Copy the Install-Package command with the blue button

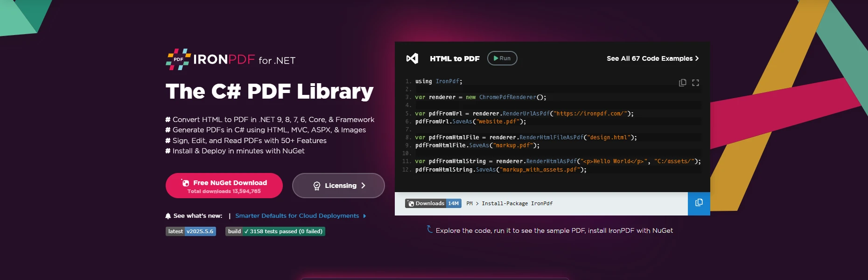[699, 203]
